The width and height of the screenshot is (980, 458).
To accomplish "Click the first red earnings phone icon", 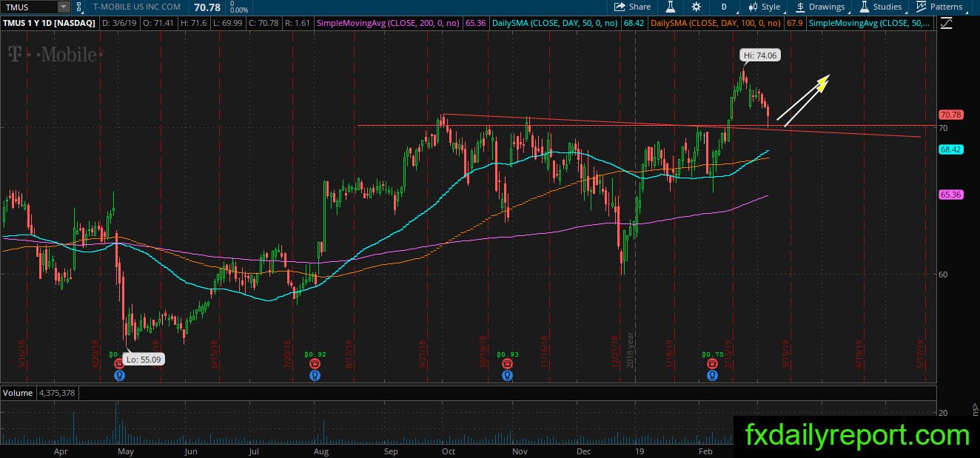I will coord(119,364).
